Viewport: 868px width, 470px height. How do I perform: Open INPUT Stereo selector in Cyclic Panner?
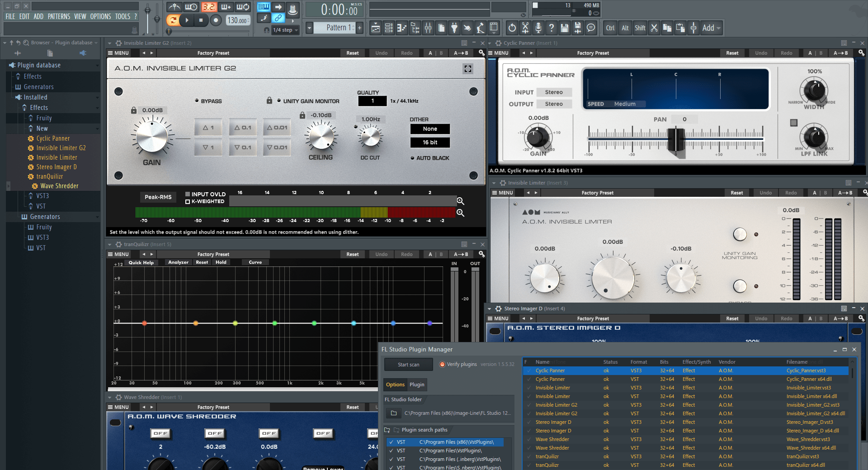554,92
